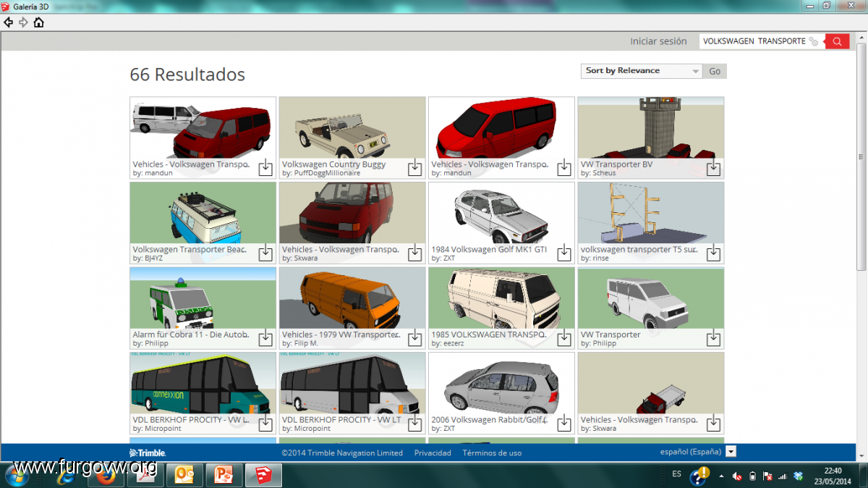This screenshot has height=488, width=868.
Task: Download the green VDL BERKHOF PROCITY bus
Action: [x=265, y=423]
